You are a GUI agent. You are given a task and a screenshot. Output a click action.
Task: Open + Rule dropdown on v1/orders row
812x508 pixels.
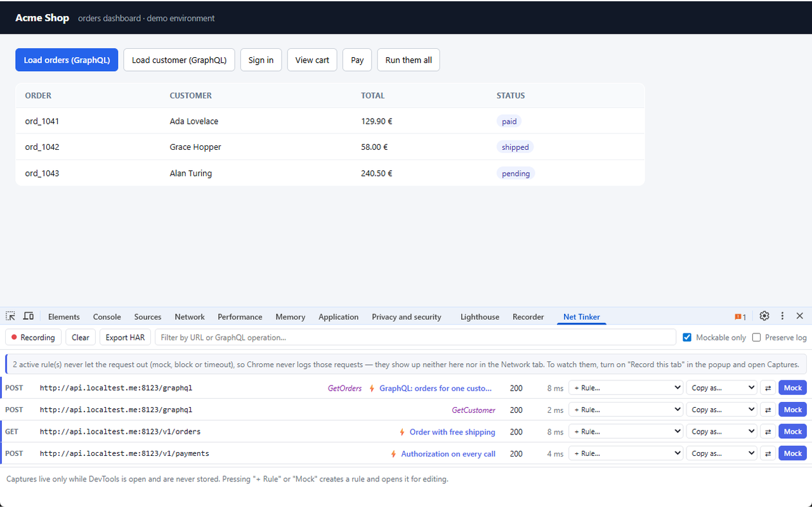point(625,432)
